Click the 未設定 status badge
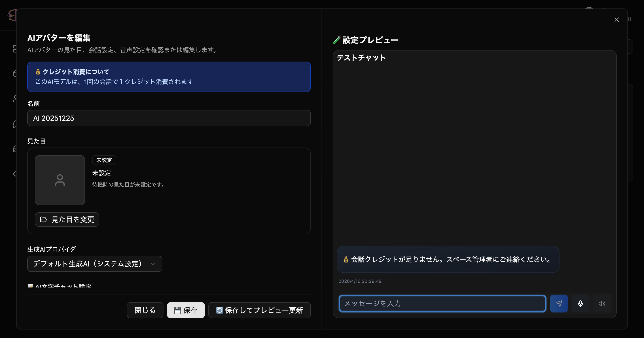Viewport: 644px width, 338px height. pyautogui.click(x=104, y=160)
